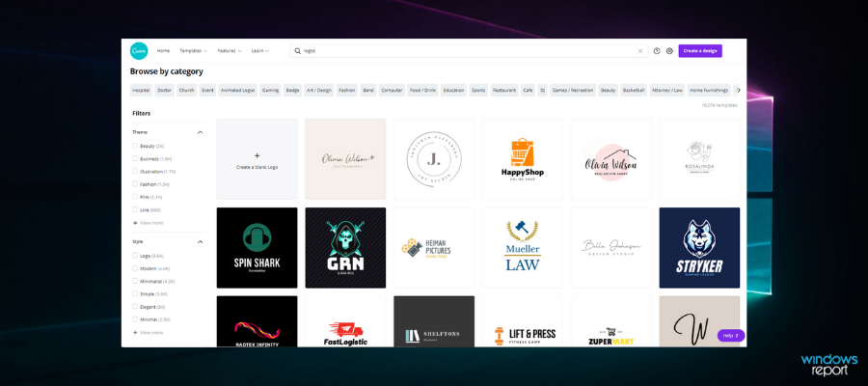
Task: Enable the Illustration theme filter
Action: point(135,171)
